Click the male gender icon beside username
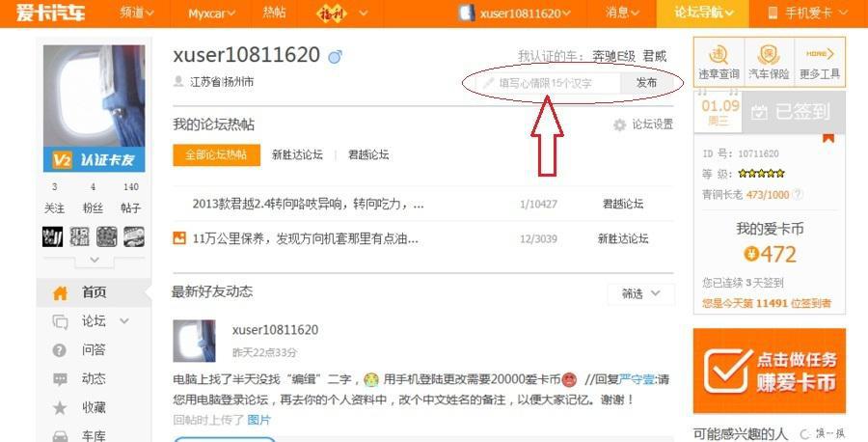 pos(335,56)
